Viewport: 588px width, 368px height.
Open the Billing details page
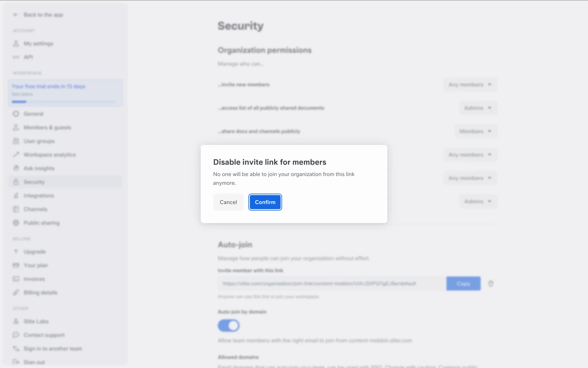tap(40, 293)
